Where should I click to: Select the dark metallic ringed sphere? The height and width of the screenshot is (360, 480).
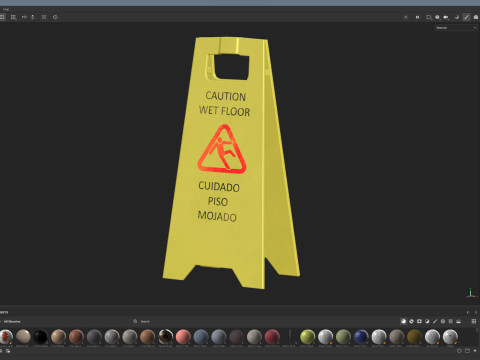[165, 336]
